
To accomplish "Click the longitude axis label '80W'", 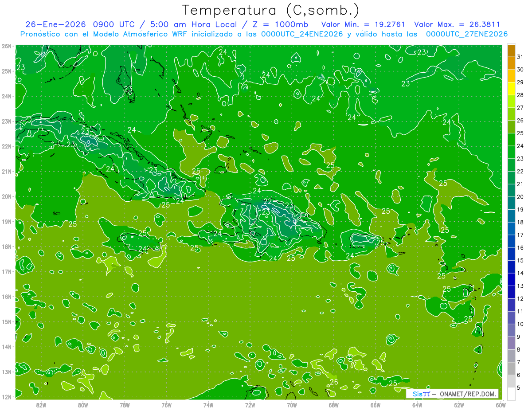I will (x=82, y=405).
